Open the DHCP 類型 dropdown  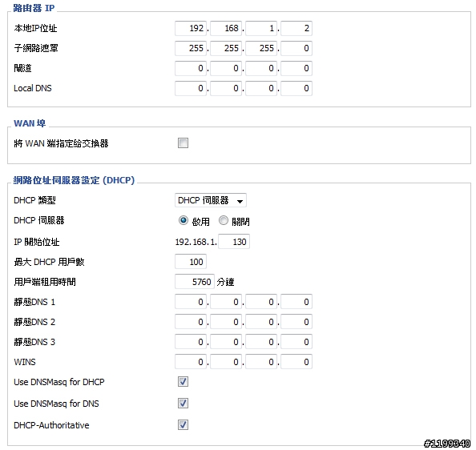[x=211, y=200]
